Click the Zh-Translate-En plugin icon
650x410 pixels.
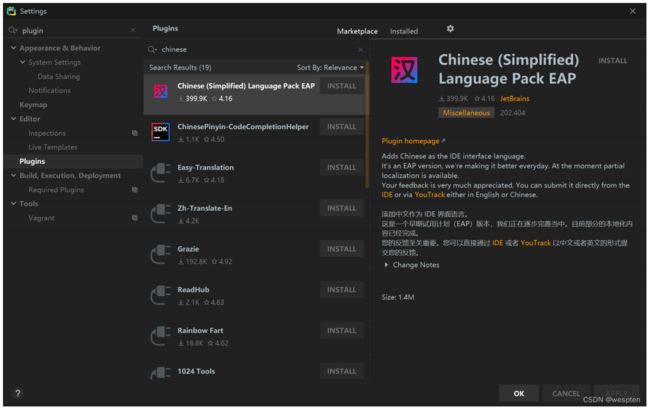click(160, 213)
